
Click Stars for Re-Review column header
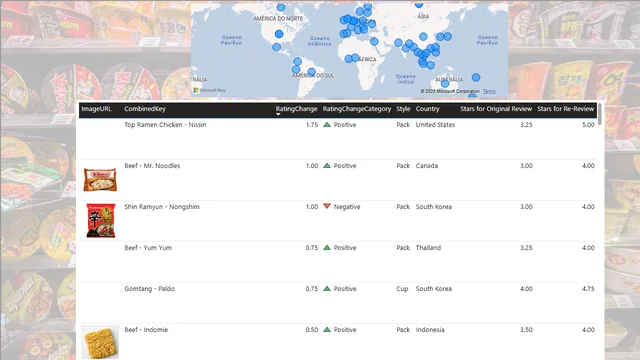pyautogui.click(x=565, y=109)
